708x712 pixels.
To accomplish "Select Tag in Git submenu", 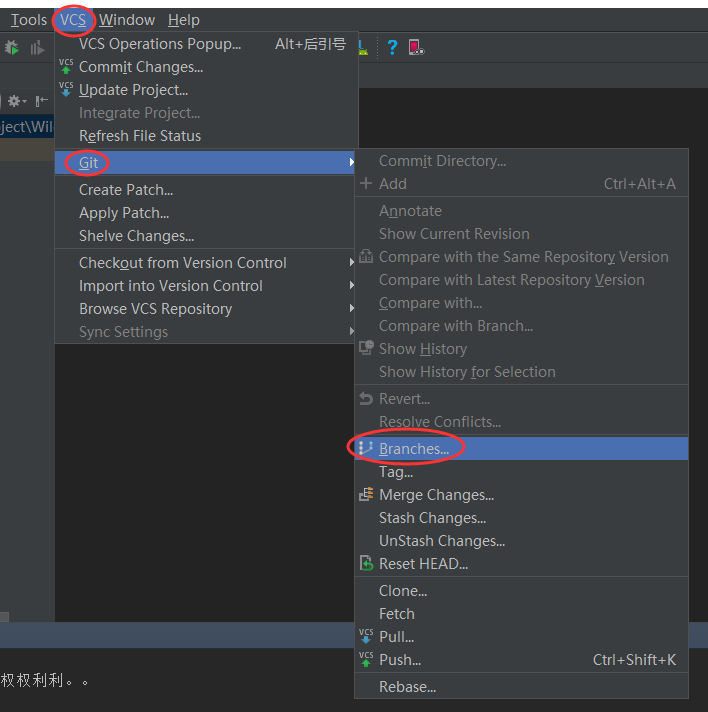I will click(x=521, y=472).
